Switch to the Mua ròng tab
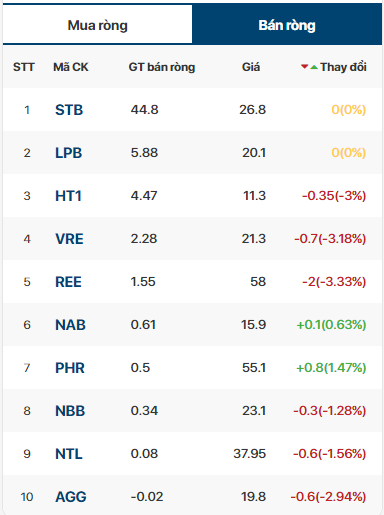 point(97,25)
